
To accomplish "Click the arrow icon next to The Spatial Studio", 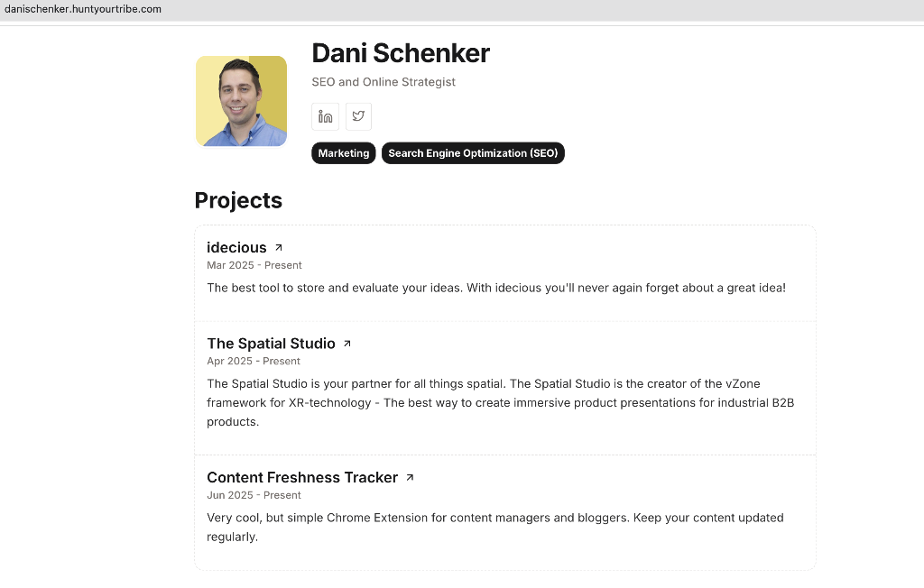I will (x=347, y=344).
